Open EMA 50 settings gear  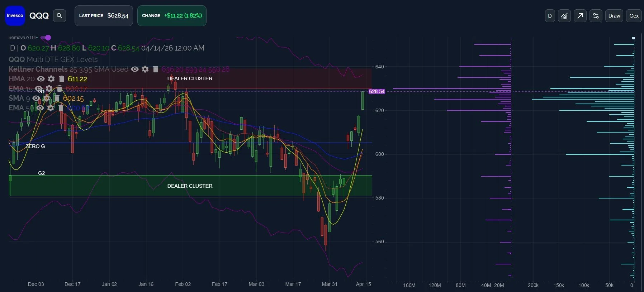point(51,108)
